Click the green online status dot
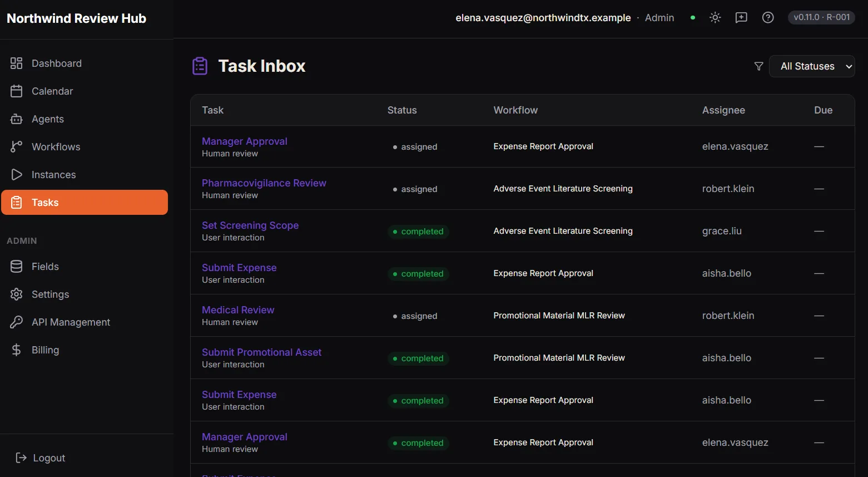This screenshot has height=477, width=868. click(x=693, y=18)
